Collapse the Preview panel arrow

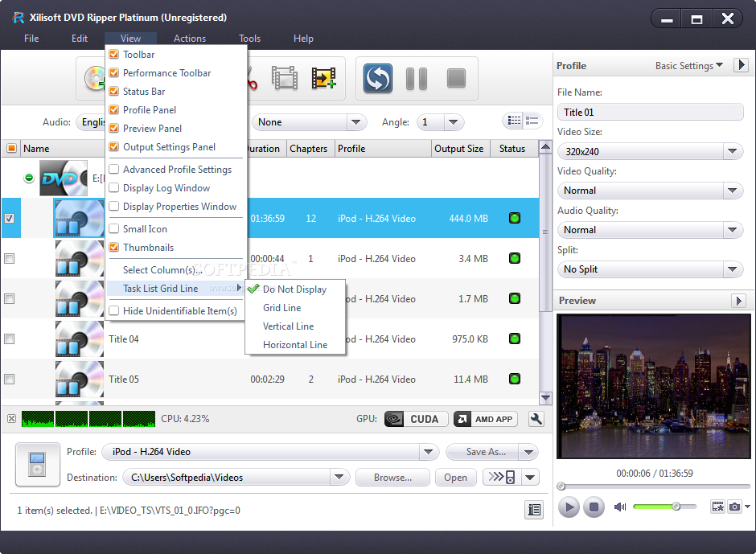738,301
